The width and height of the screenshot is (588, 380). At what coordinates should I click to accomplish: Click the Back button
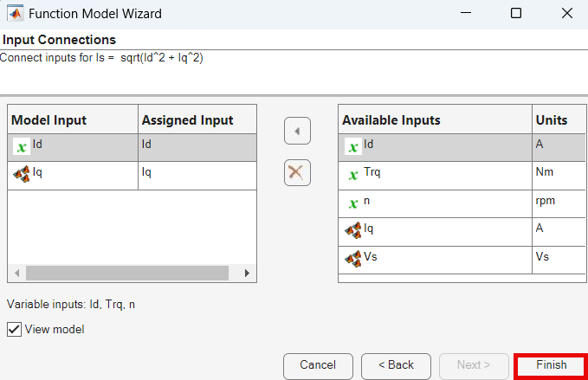[396, 366]
